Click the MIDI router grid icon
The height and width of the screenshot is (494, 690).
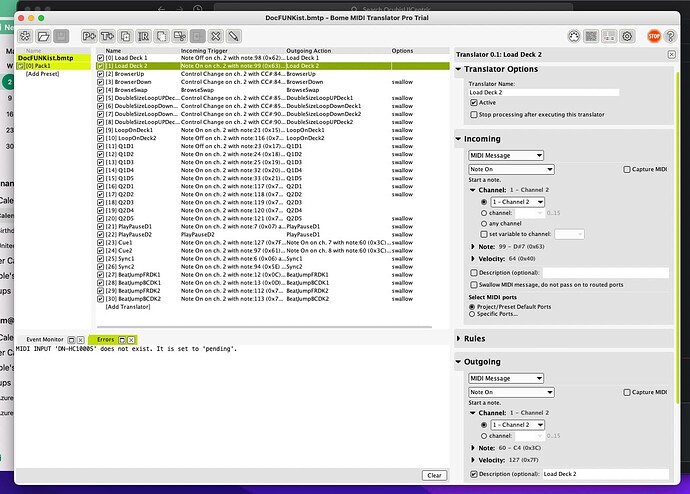tap(591, 36)
